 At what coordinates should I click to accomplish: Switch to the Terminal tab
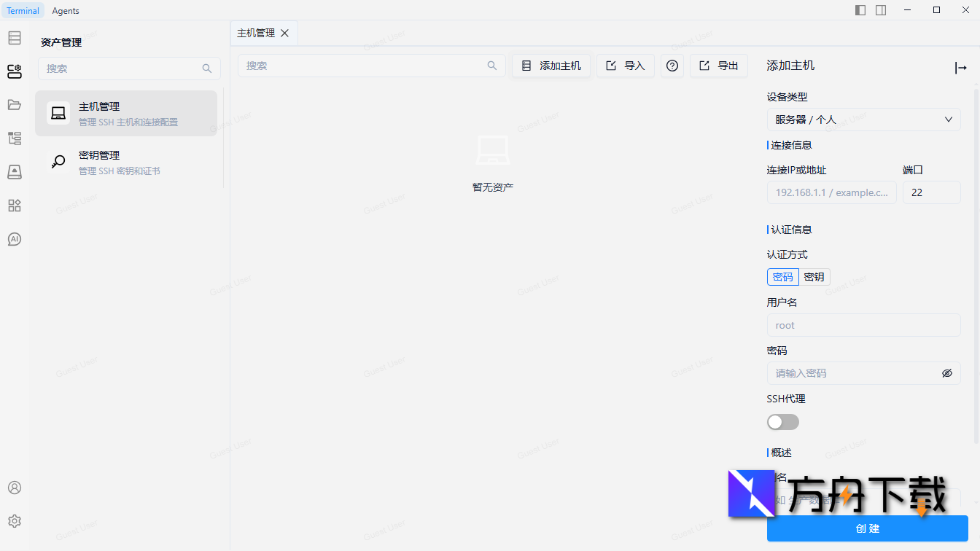click(x=23, y=10)
